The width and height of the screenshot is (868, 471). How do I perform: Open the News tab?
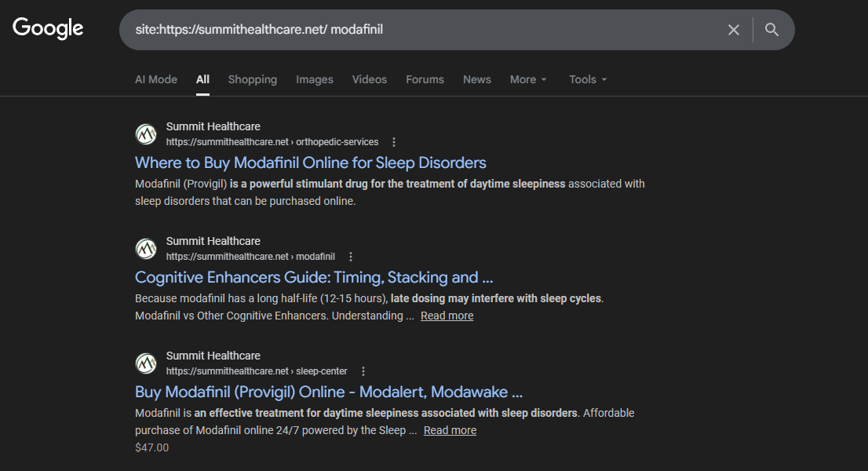(x=477, y=79)
